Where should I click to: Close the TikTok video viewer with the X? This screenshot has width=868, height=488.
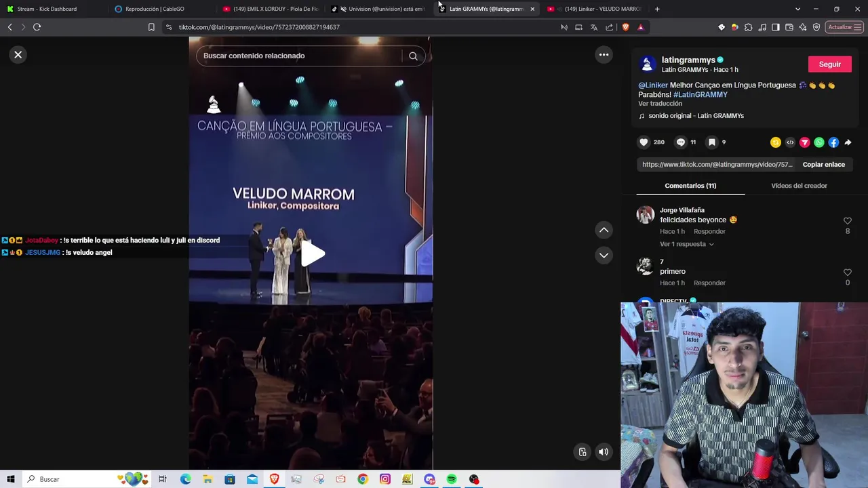tap(18, 55)
